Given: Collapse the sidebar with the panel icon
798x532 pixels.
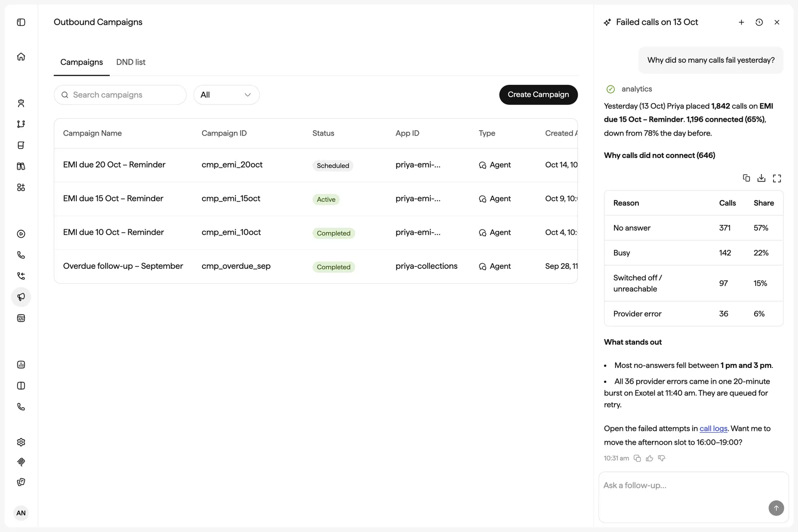Looking at the screenshot, I should pos(21,22).
